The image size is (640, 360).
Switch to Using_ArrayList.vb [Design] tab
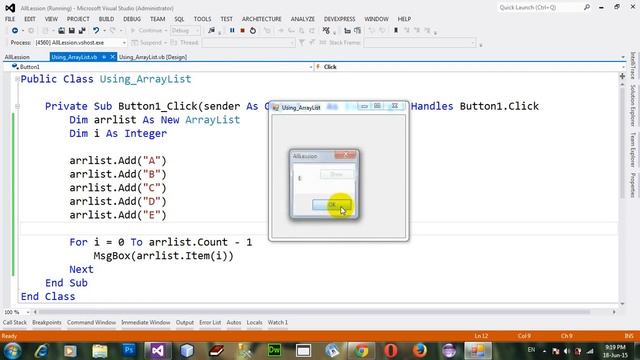(153, 57)
